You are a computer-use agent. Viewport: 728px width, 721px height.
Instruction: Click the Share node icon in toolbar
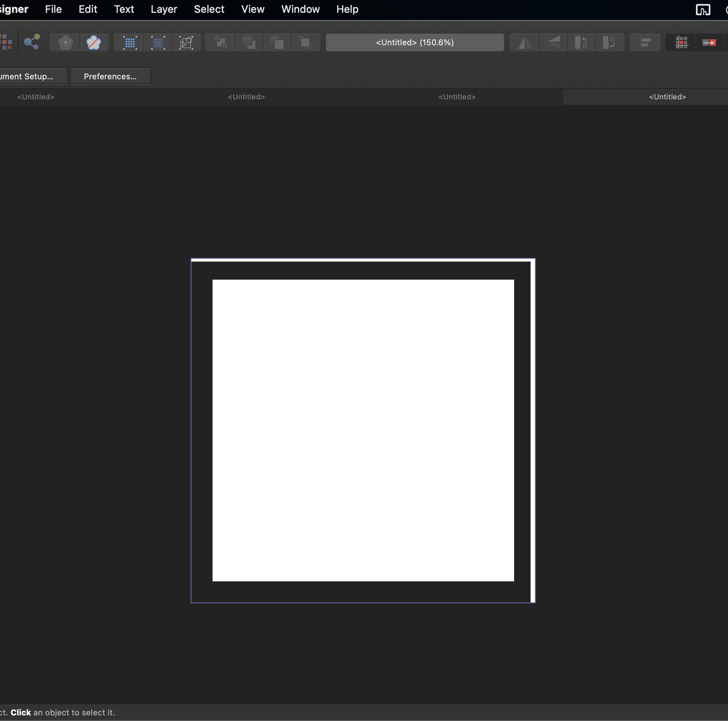pyautogui.click(x=32, y=42)
